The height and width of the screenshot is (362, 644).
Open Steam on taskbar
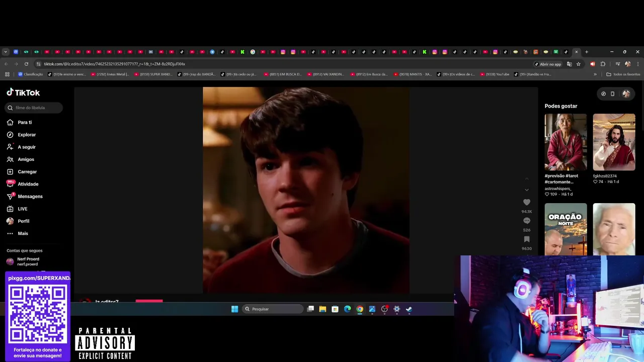[x=409, y=309]
